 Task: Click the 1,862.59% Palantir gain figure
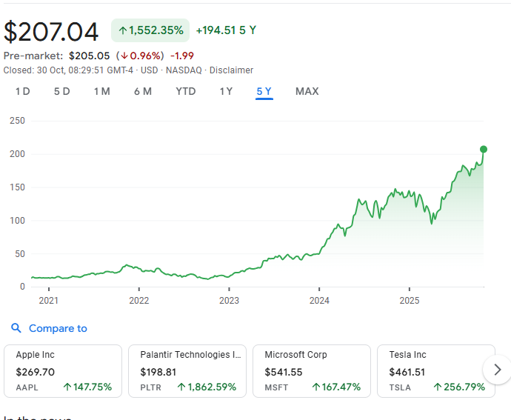(x=207, y=387)
